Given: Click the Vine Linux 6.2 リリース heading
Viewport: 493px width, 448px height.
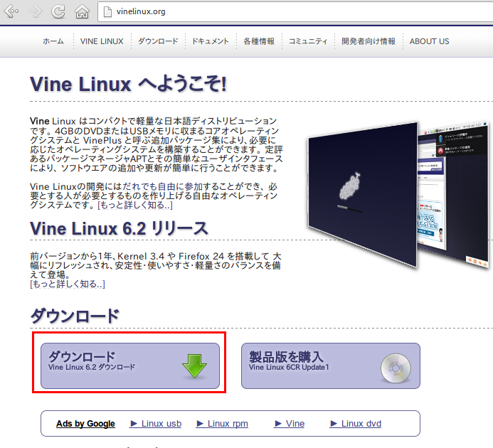Looking at the screenshot, I should (120, 228).
